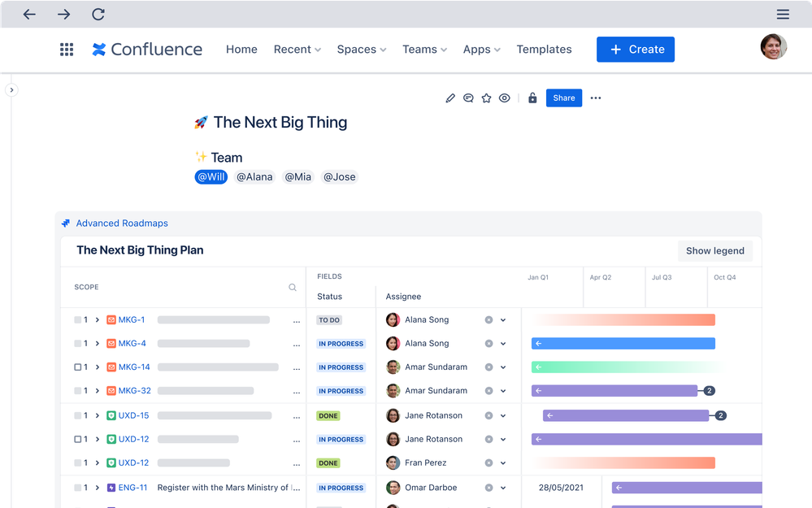
Task: Click the Create button
Action: tap(636, 50)
